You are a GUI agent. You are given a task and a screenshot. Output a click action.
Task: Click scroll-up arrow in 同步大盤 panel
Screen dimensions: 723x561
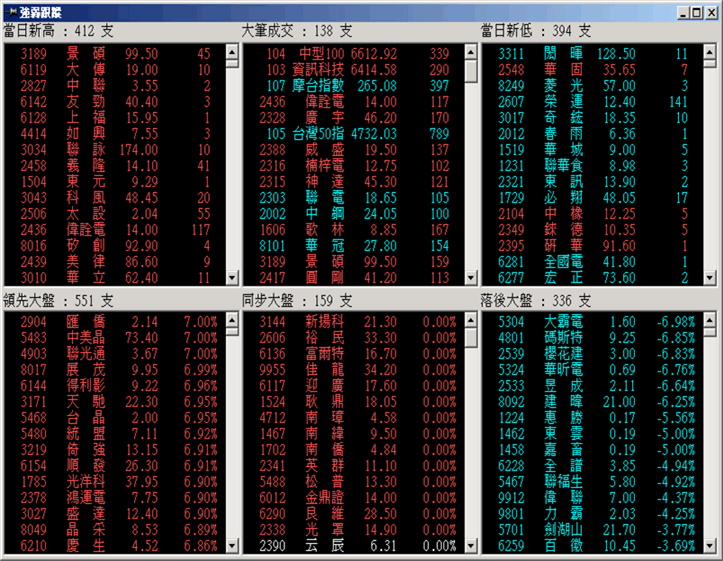coord(471,319)
